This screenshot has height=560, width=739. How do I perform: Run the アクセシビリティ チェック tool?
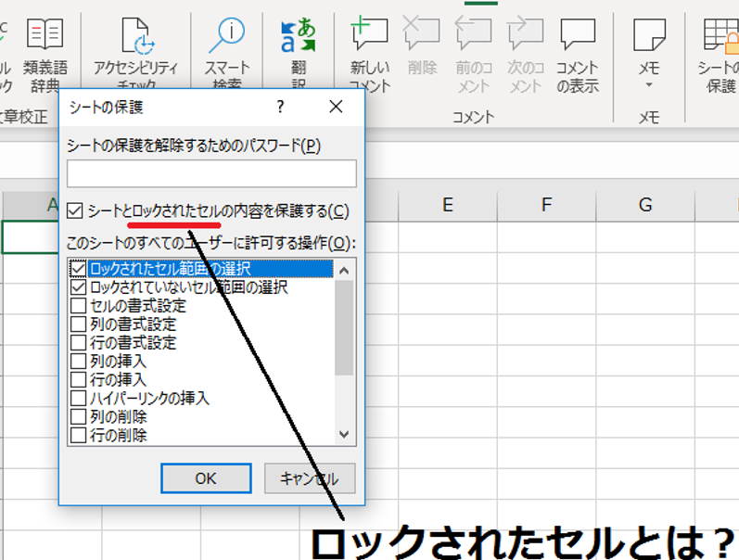tap(135, 53)
